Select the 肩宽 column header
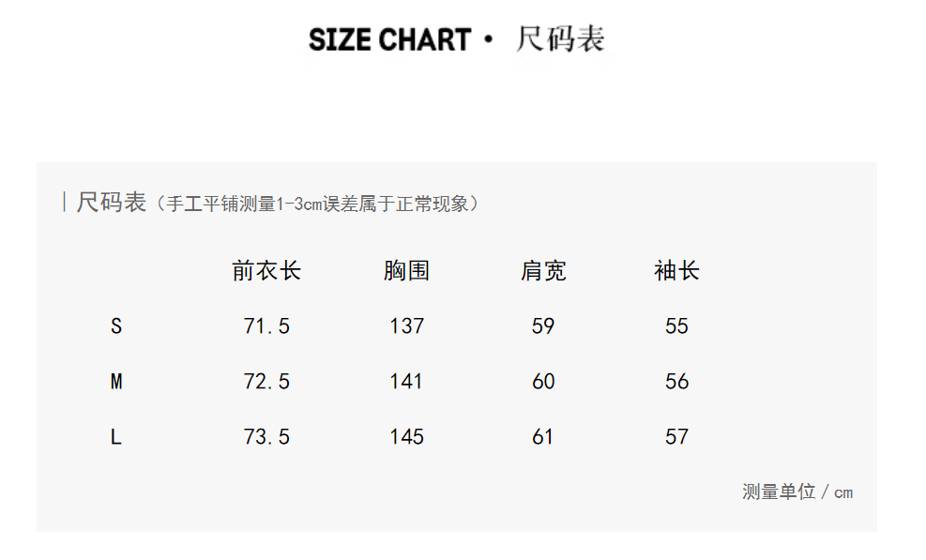Image resolution: width=926 pixels, height=560 pixels. point(543,272)
